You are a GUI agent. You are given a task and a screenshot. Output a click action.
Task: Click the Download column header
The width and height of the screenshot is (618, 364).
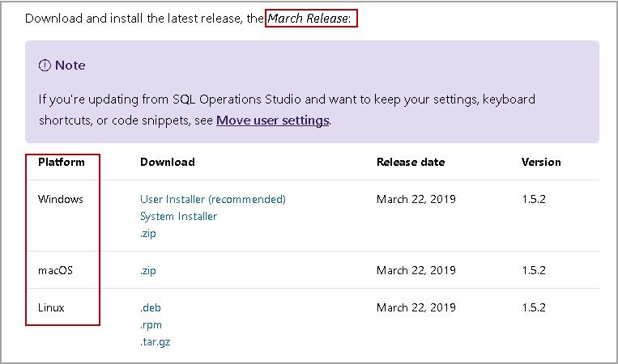tap(168, 162)
